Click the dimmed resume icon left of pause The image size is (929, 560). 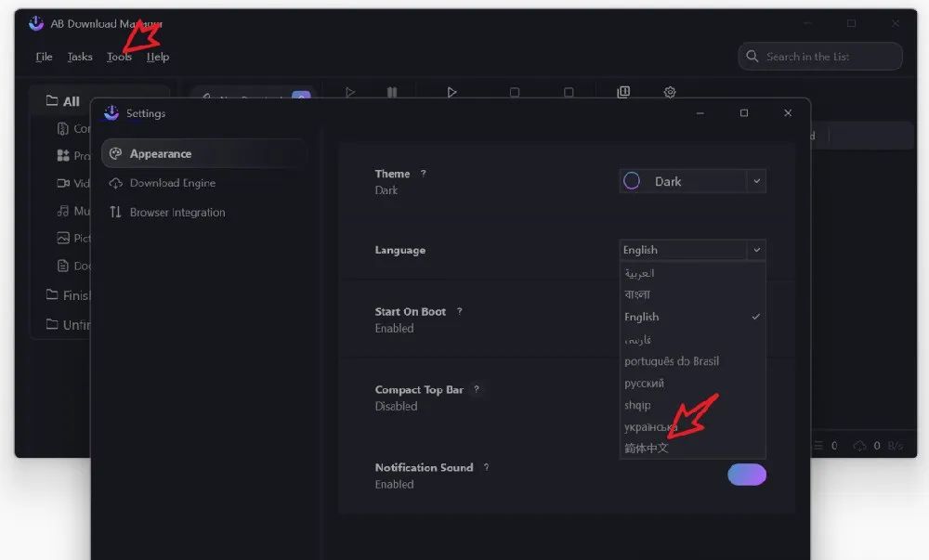(350, 92)
